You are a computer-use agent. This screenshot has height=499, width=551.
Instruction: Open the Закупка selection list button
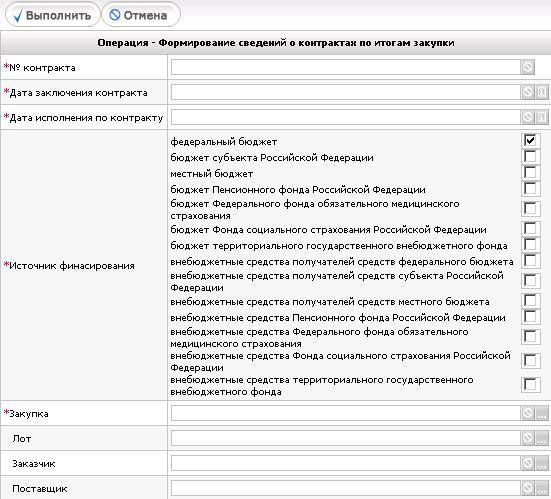click(541, 413)
